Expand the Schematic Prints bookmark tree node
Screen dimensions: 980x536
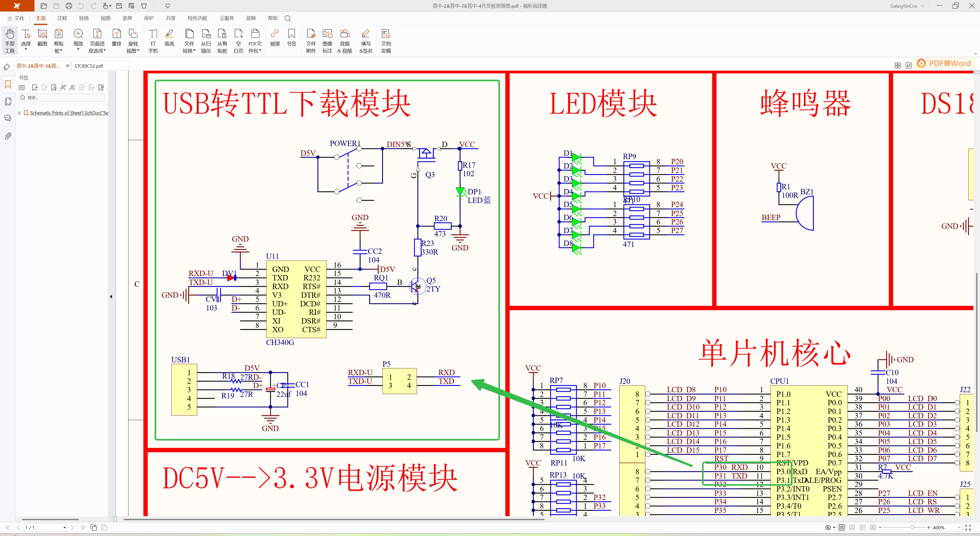(19, 113)
